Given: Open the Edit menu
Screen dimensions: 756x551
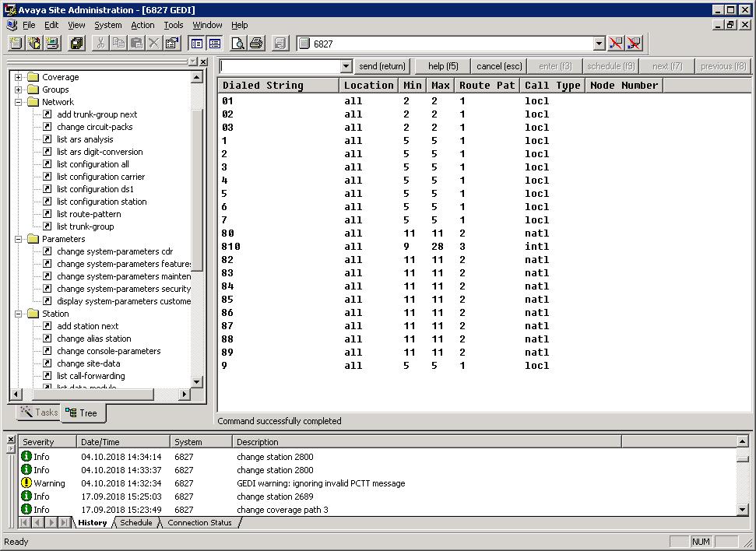Looking at the screenshot, I should click(x=51, y=25).
